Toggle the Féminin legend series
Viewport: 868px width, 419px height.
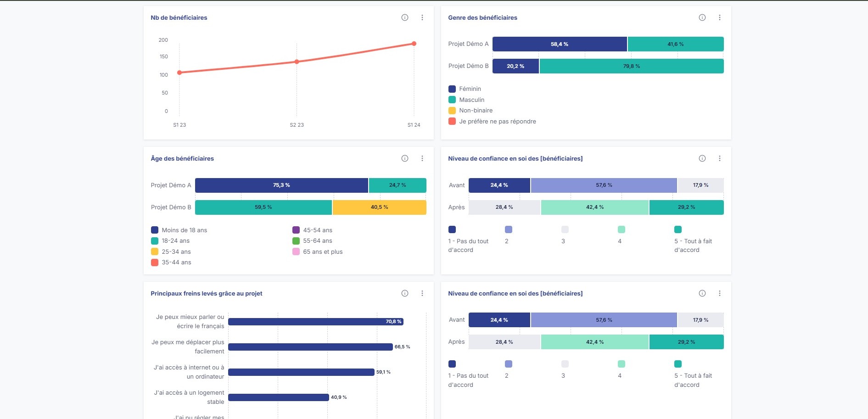tap(470, 89)
